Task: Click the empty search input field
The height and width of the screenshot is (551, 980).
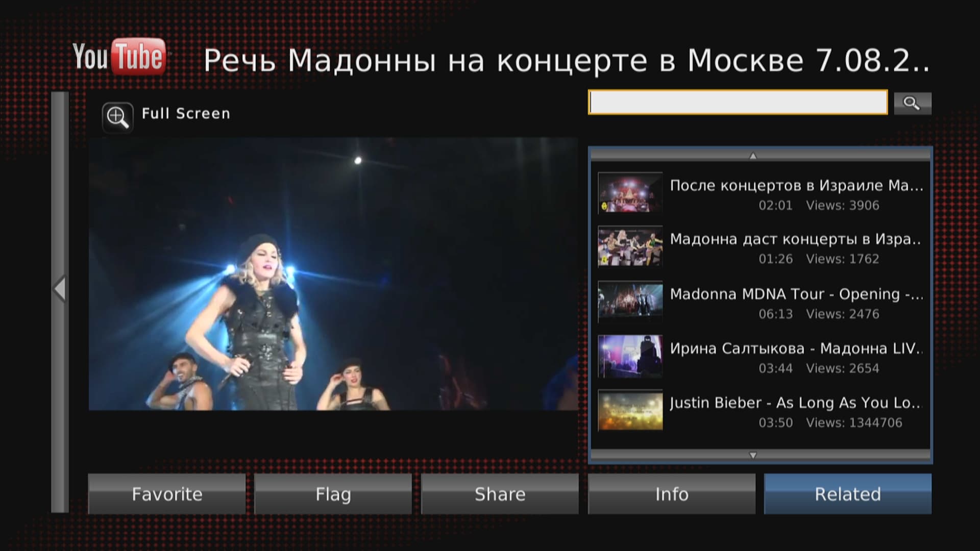Action: 738,103
